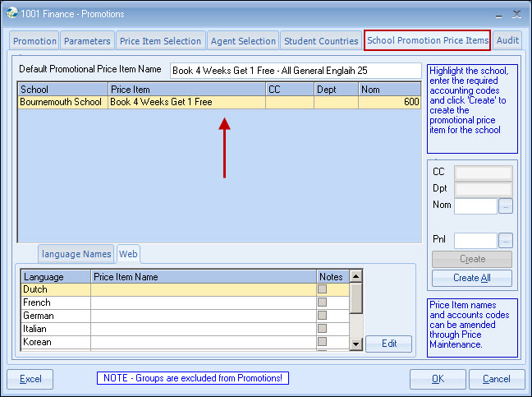Click the application icon in title bar
532x397 pixels.
12,13
